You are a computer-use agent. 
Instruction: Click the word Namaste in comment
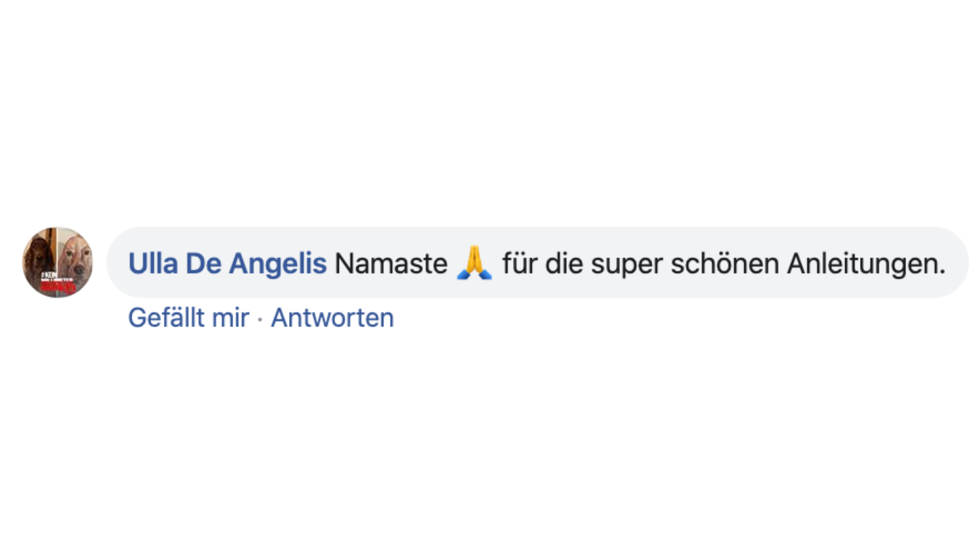tap(391, 264)
